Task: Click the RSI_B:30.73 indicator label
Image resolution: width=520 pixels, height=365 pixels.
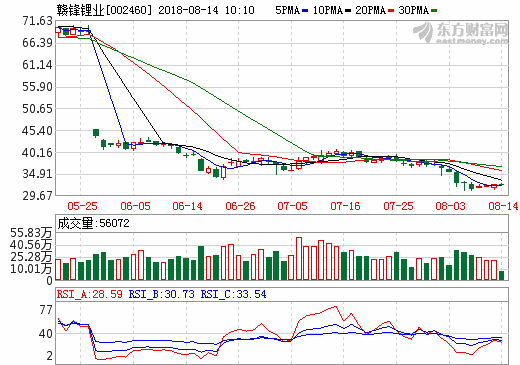Action: [x=161, y=294]
